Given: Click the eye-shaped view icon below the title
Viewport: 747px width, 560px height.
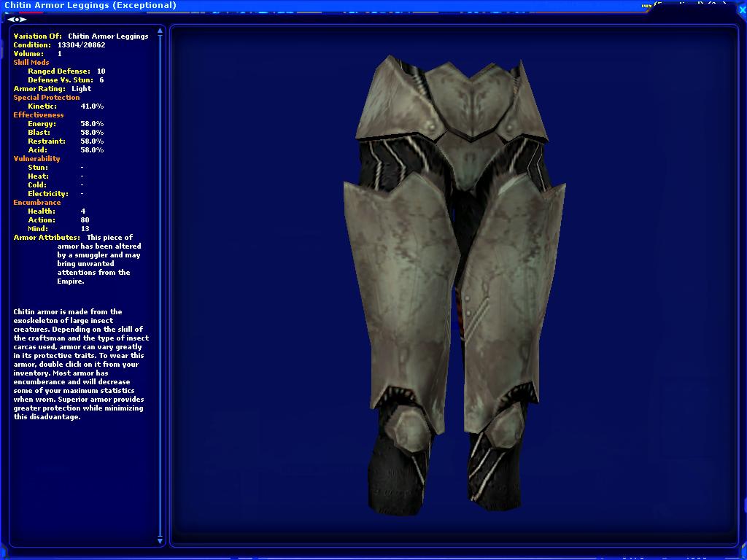Looking at the screenshot, I should pyautogui.click(x=17, y=20).
